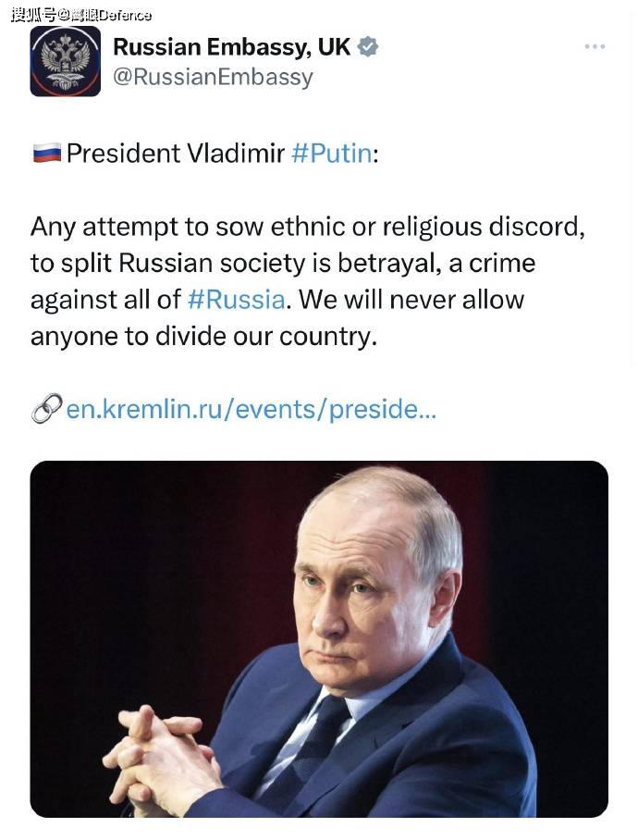638x840 pixels.
Task: Open the three-dot more options menu
Action: [x=594, y=46]
